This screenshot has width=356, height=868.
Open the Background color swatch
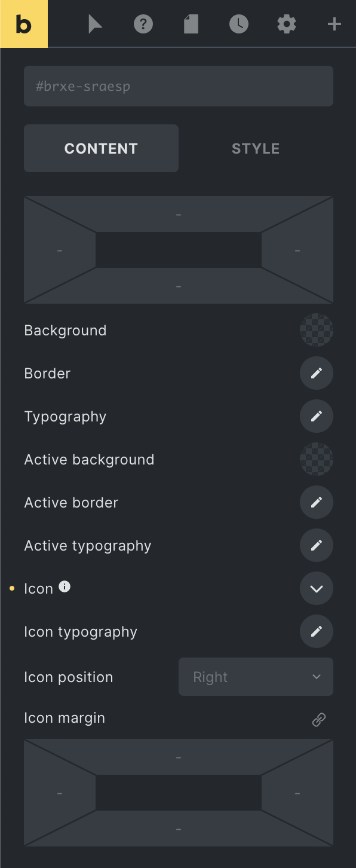pos(317,330)
